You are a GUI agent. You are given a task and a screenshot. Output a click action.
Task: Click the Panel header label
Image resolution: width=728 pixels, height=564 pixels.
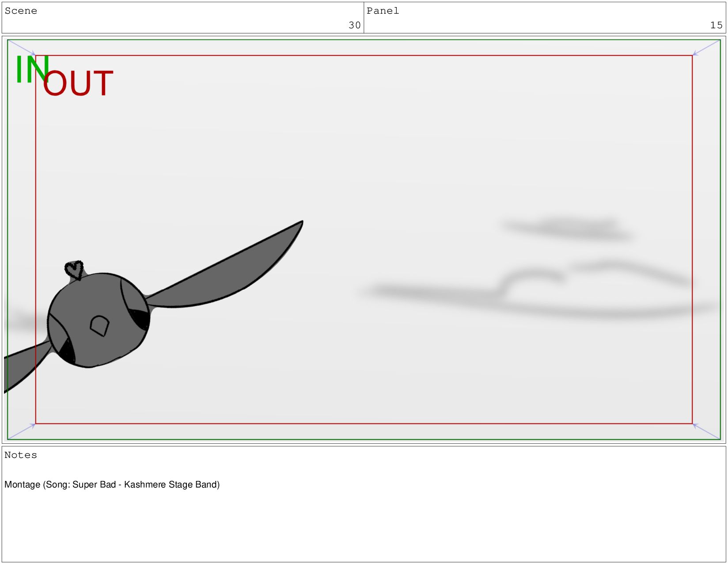[x=383, y=11]
